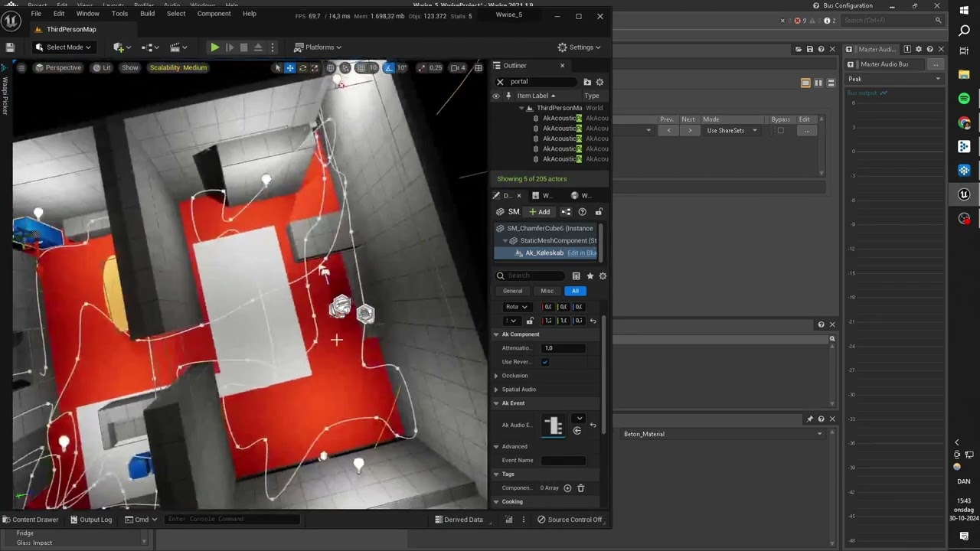This screenshot has width=980, height=551.
Task: Delete the Component Tags array elements
Action: 580,488
